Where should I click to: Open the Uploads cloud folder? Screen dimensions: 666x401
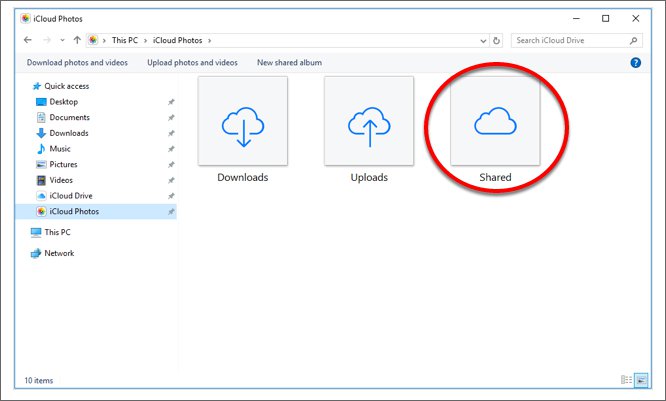pyautogui.click(x=369, y=130)
